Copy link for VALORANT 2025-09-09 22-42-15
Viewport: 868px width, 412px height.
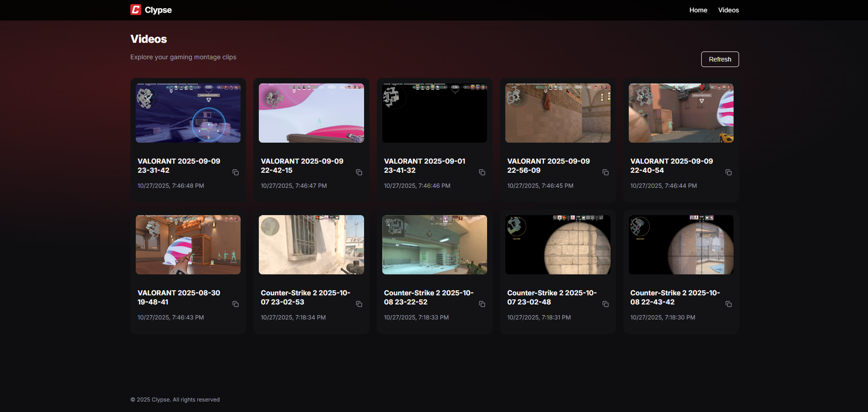click(359, 172)
